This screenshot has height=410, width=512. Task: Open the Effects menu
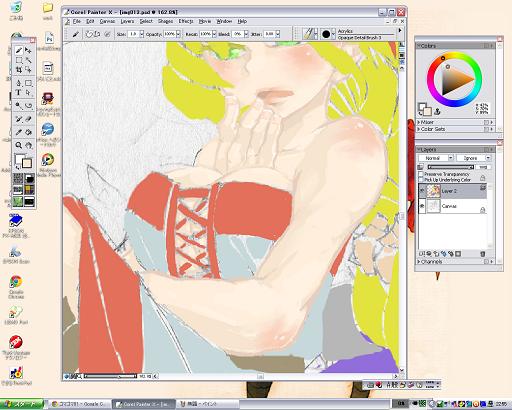(186, 21)
